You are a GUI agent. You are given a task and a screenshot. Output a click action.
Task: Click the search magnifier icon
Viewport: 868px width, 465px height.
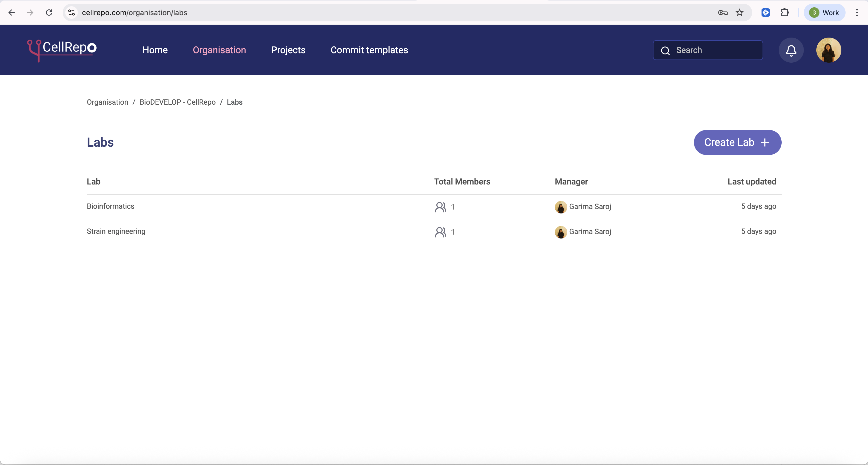click(x=665, y=51)
